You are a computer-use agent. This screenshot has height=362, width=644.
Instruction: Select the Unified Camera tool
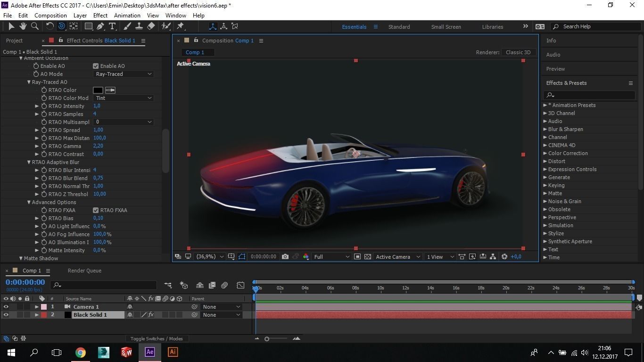(61, 26)
